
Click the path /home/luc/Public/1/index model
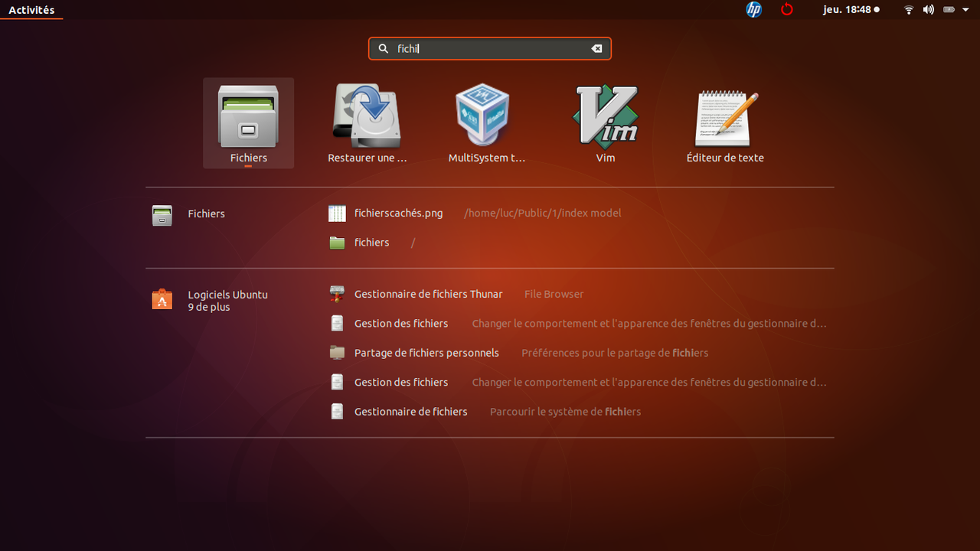click(543, 213)
